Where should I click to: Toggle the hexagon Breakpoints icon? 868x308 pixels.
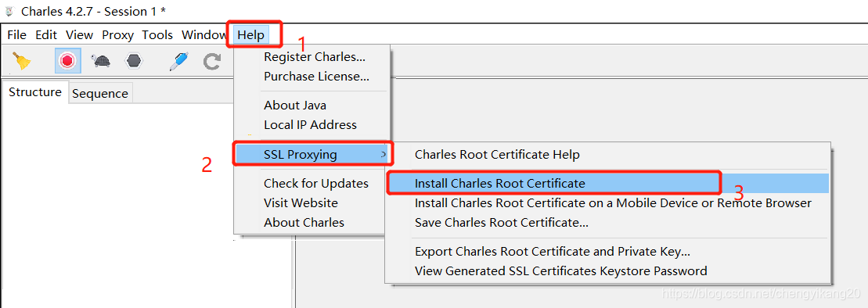point(133,61)
